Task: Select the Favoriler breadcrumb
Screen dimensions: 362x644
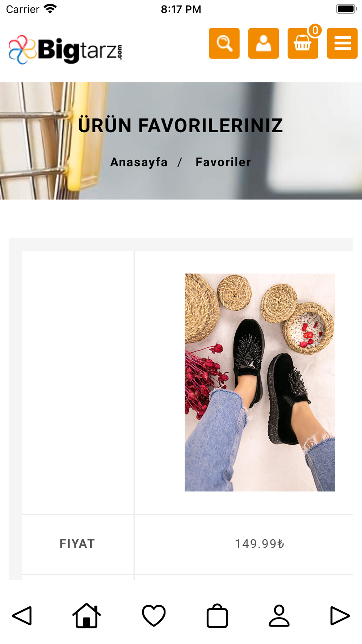Action: click(223, 162)
